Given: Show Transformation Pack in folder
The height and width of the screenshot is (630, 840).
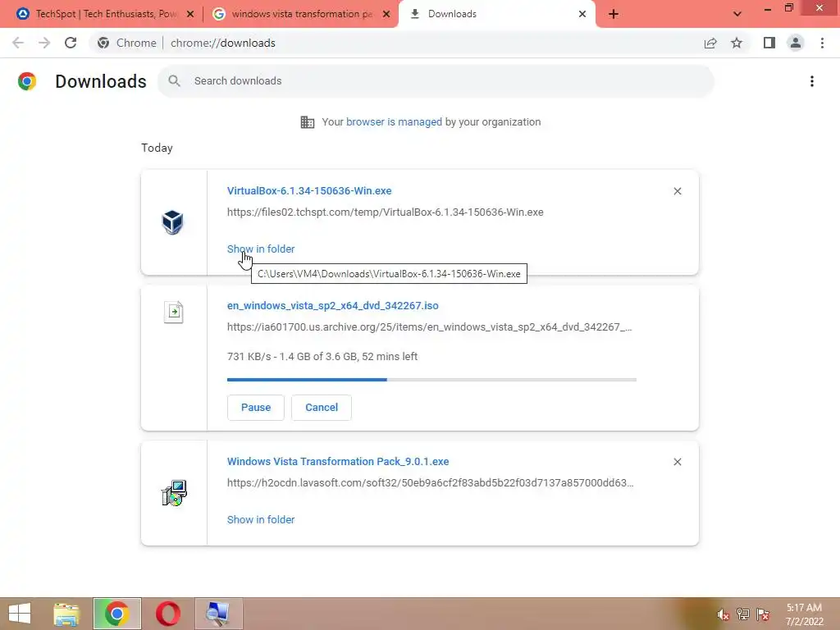Looking at the screenshot, I should point(261,519).
